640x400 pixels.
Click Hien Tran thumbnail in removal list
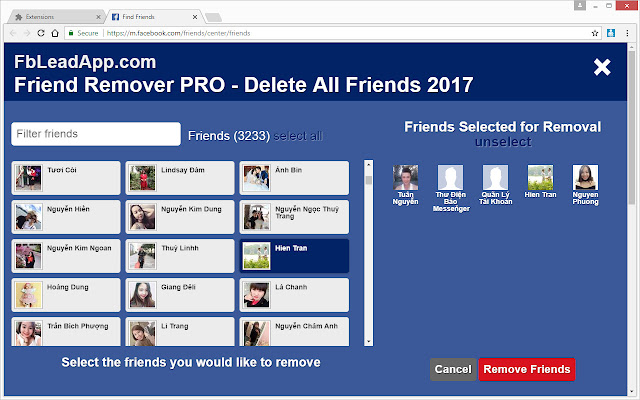540,178
